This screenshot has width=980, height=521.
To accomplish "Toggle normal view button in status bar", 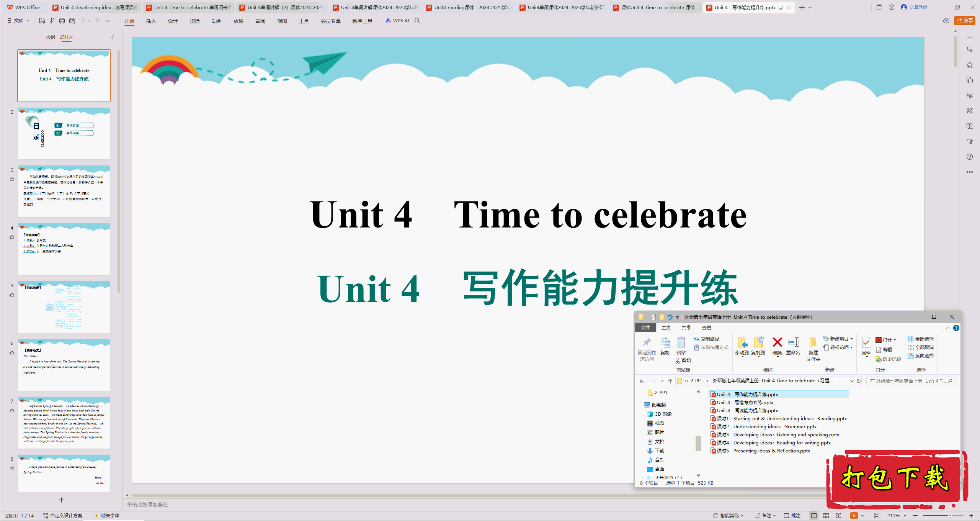I will coord(814,516).
